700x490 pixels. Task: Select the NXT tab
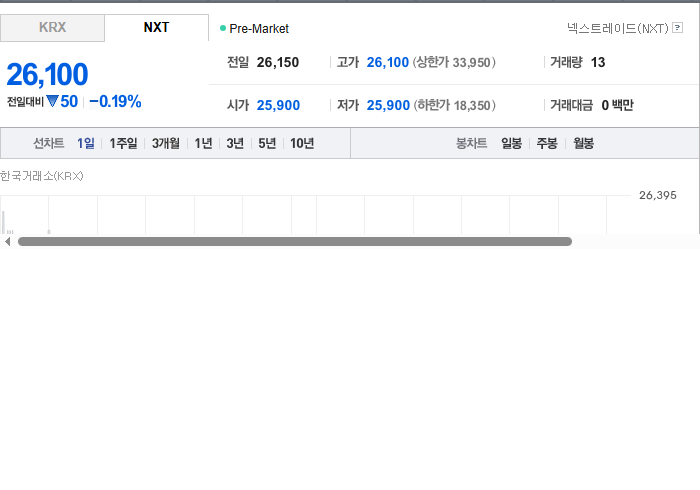[156, 28]
